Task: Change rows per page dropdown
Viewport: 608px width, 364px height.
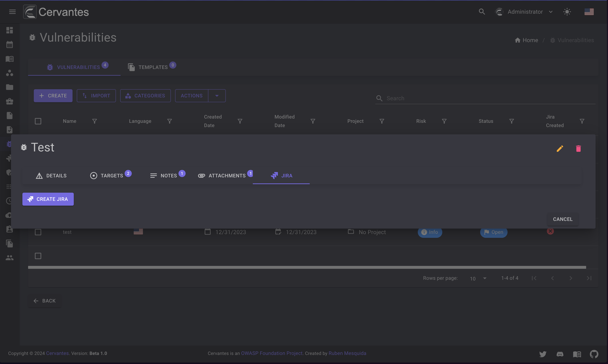Action: [x=478, y=278]
